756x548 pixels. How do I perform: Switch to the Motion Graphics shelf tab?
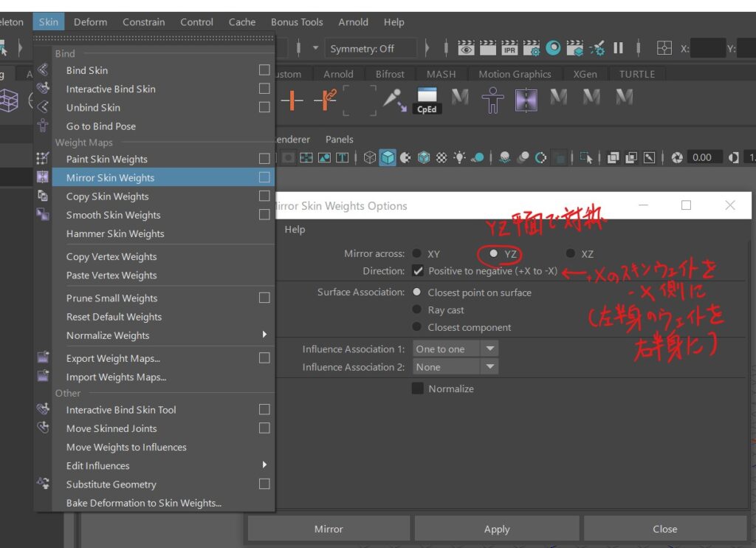coord(515,75)
